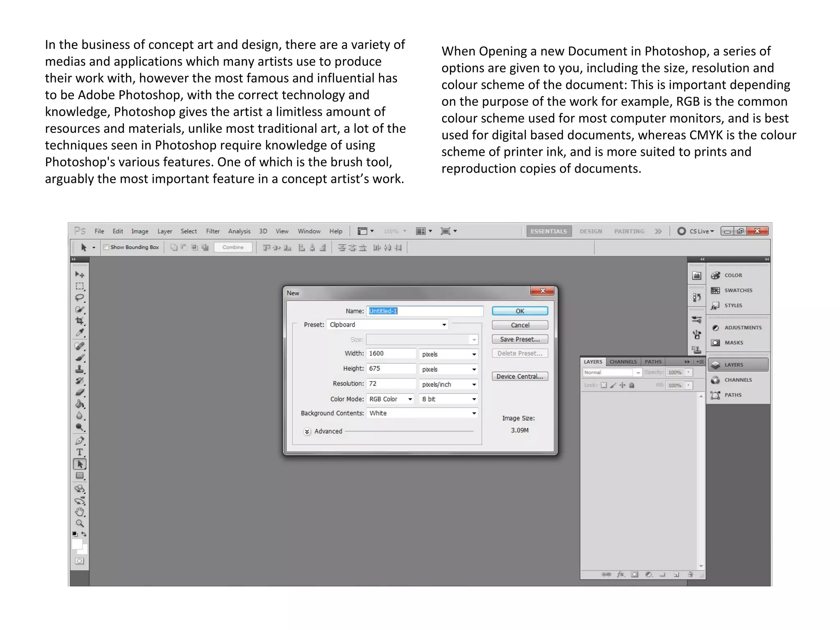Toggle lock all in Layers panel
840x630 pixels.
point(632,385)
